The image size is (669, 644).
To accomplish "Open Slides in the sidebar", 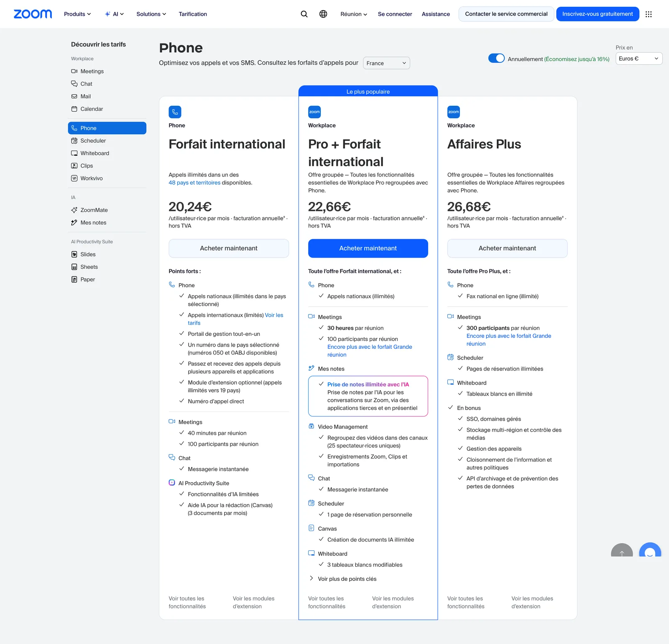I will [107, 255].
